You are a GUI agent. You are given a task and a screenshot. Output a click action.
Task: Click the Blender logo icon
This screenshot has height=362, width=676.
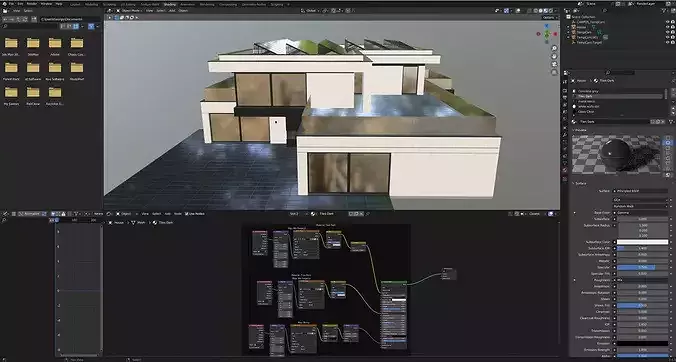[4, 4]
